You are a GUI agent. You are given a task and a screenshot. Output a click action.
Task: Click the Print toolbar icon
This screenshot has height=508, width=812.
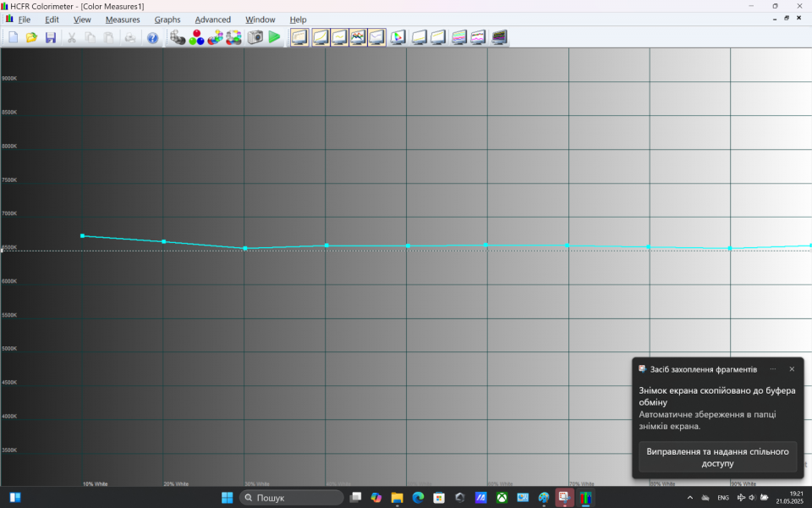[130, 37]
